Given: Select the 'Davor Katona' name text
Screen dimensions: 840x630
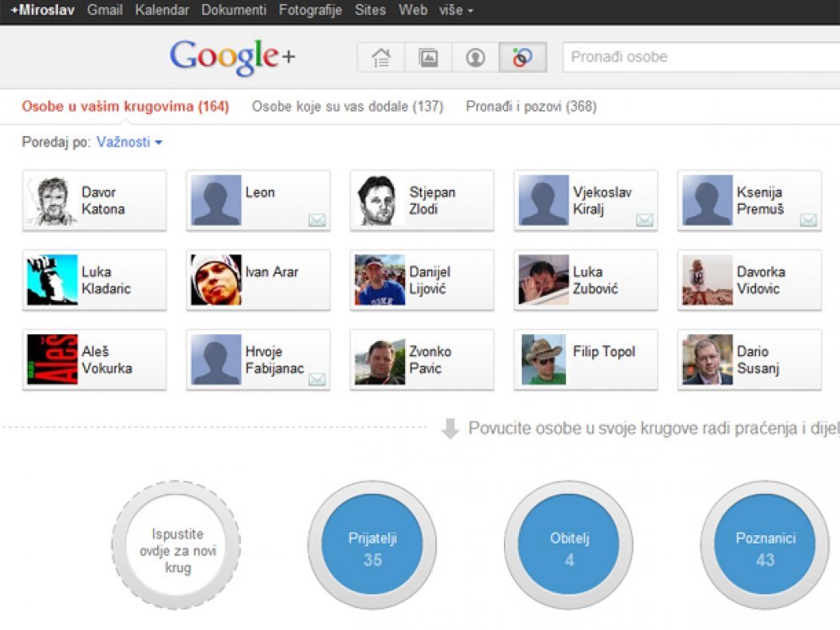Looking at the screenshot, I should pyautogui.click(x=102, y=201).
